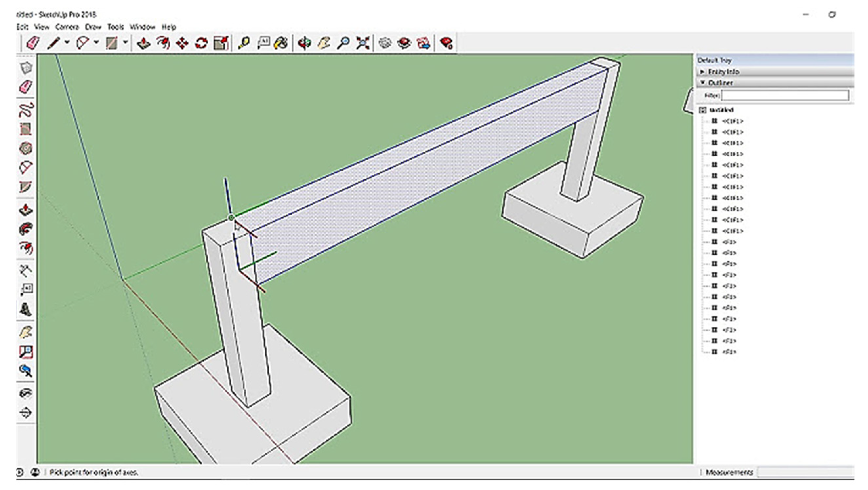The height and width of the screenshot is (490, 868).
Task: Select the Orbit tool in top toolbar
Action: 305,43
